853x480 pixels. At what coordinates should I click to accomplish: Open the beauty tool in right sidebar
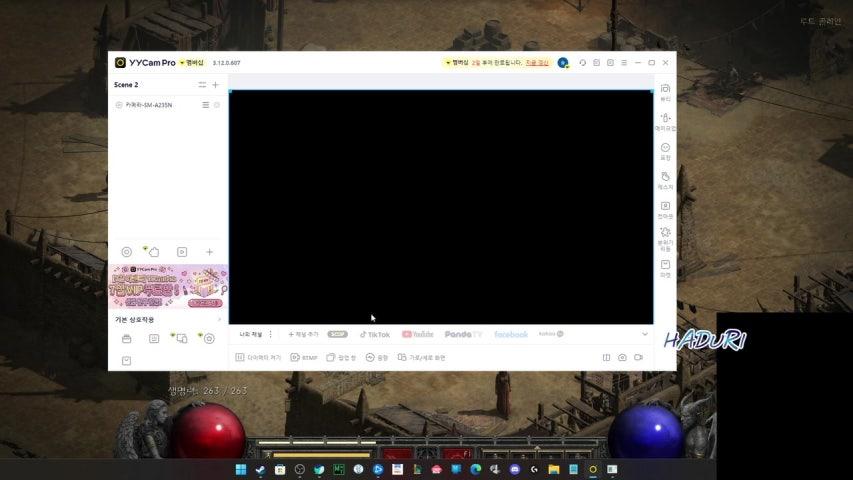(665, 92)
